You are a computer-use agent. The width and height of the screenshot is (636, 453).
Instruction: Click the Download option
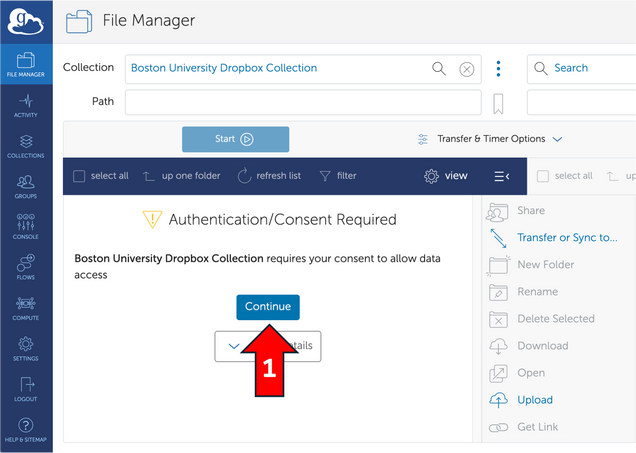tap(529, 346)
